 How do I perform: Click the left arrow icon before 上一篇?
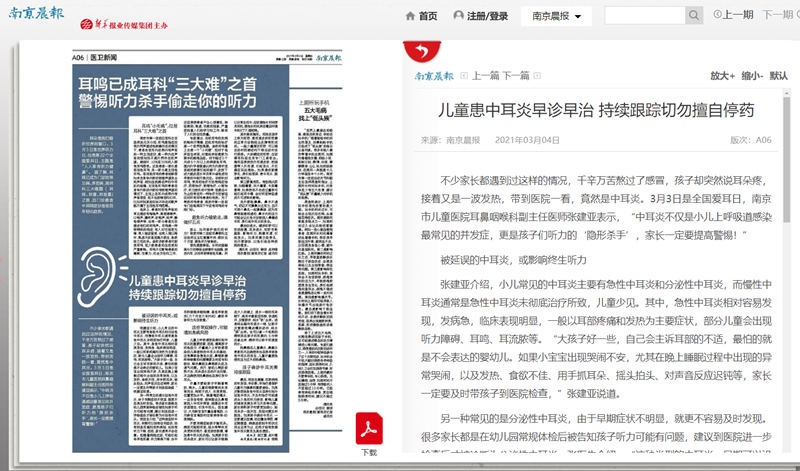464,76
